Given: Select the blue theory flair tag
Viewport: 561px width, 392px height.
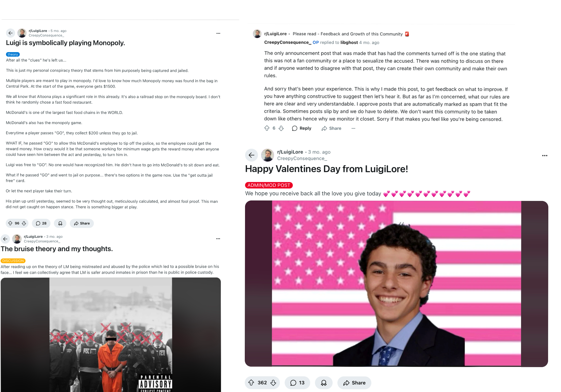Looking at the screenshot, I should [13, 54].
